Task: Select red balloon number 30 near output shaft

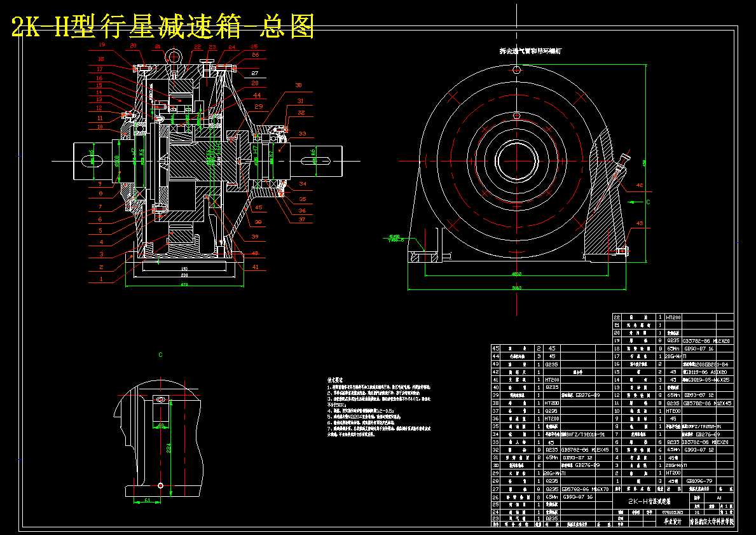Action: coord(298,85)
